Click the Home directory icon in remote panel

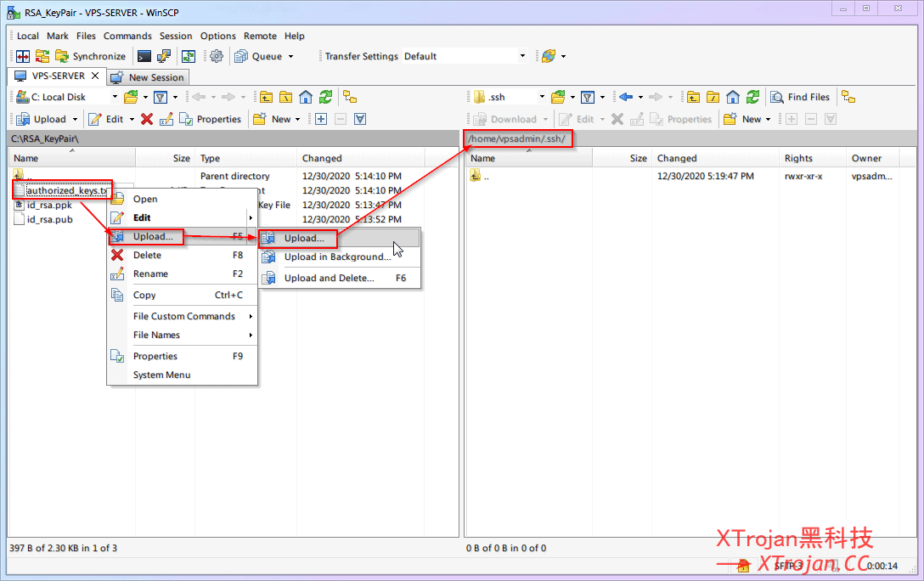(733, 97)
